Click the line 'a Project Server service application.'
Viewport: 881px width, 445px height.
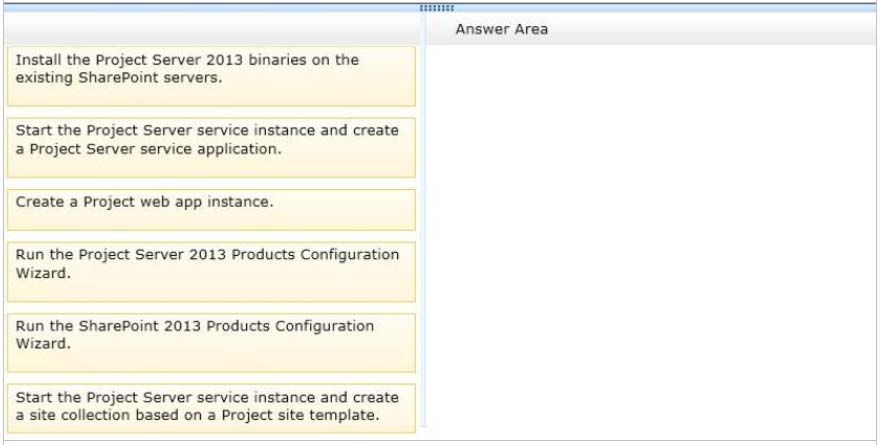(148, 149)
